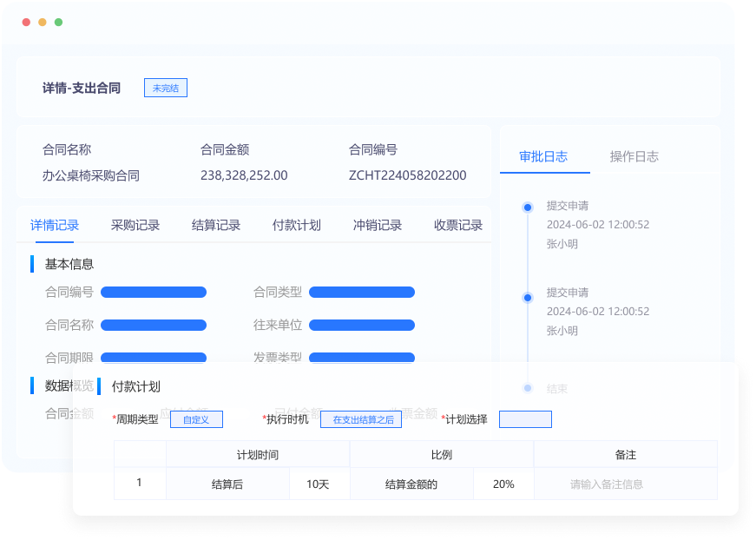Screen dimensions: 756x540
Task: Click the amount 238,328,252.00
Action: (244, 175)
